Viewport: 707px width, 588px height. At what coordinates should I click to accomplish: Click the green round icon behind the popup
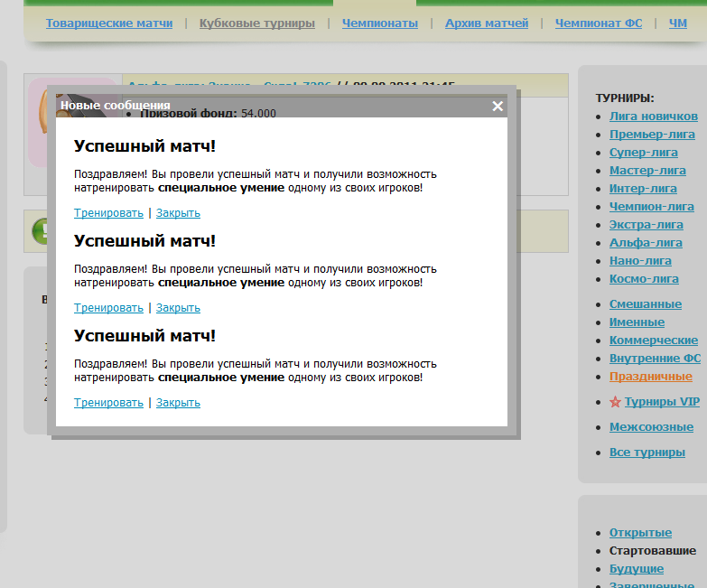42,231
